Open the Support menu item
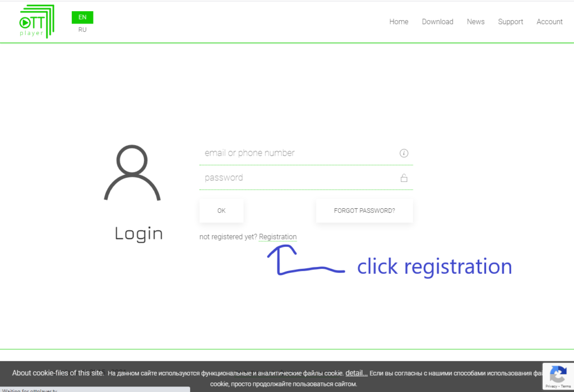This screenshot has height=392, width=574. (510, 22)
